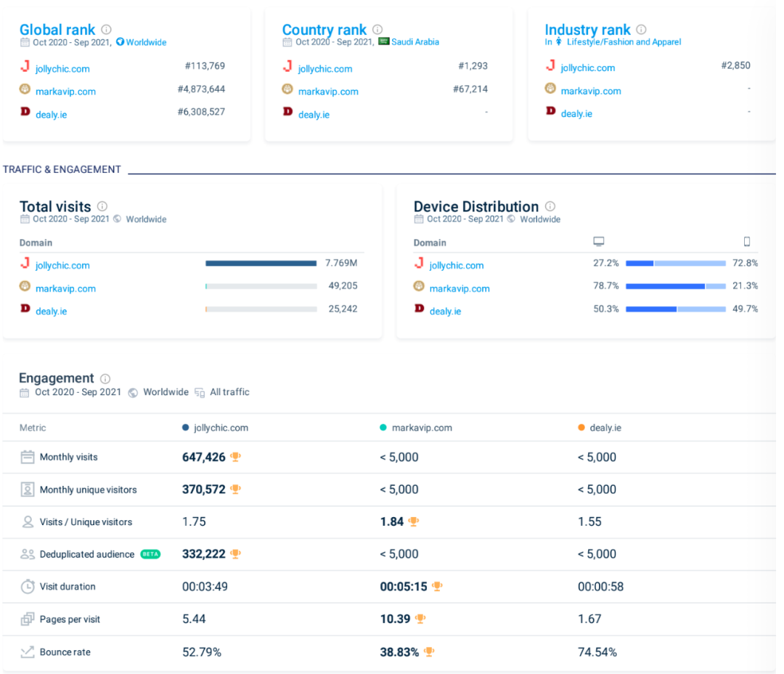
Task: Click the Monthly unique visitors person icon
Action: pos(28,490)
